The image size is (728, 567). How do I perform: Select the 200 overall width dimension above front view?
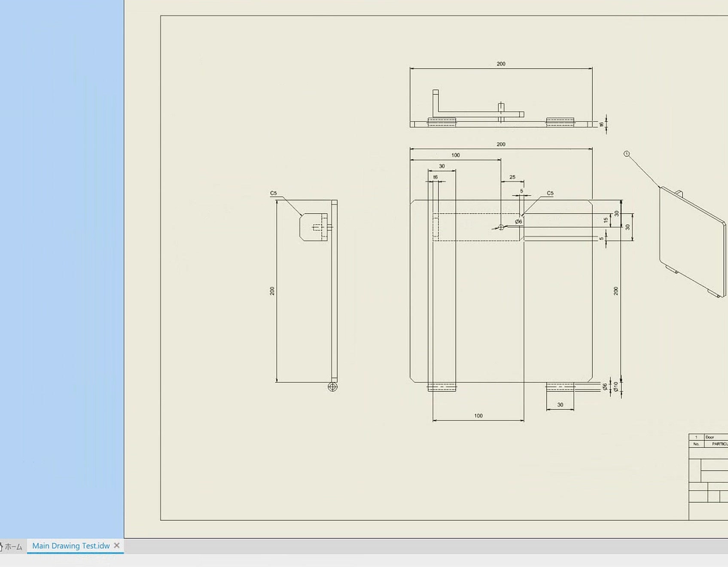[x=501, y=144]
